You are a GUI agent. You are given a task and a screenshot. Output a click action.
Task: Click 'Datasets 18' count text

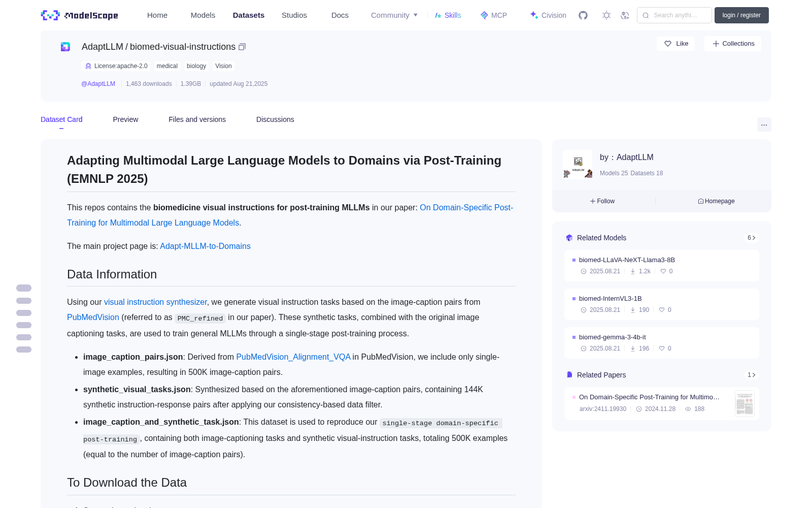pyautogui.click(x=647, y=173)
